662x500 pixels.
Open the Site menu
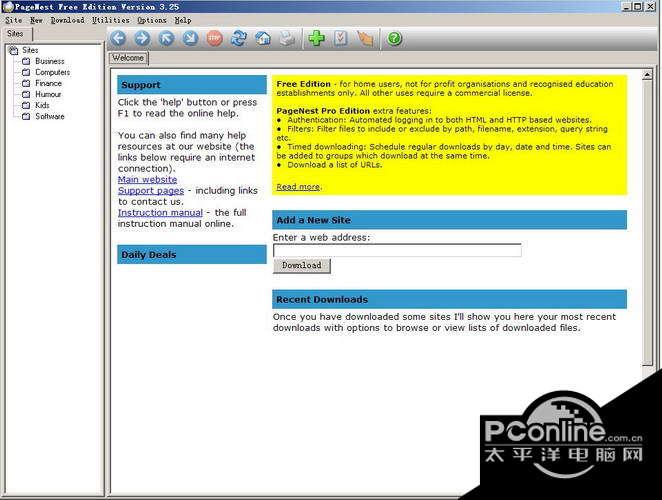point(14,20)
